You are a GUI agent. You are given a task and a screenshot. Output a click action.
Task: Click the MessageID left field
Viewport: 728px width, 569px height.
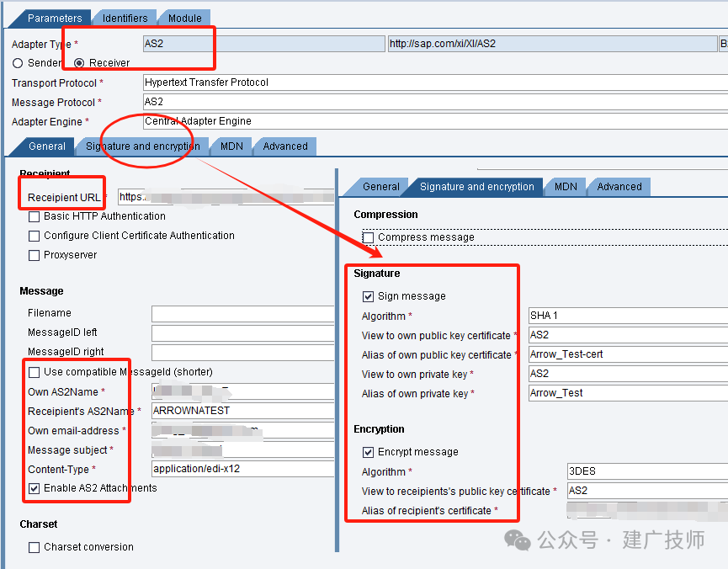[243, 333]
